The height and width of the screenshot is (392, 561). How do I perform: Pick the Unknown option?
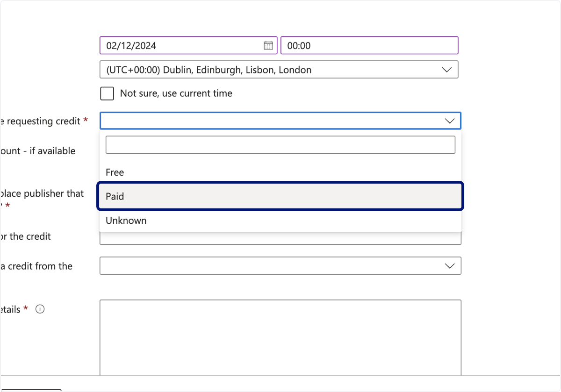coord(280,221)
